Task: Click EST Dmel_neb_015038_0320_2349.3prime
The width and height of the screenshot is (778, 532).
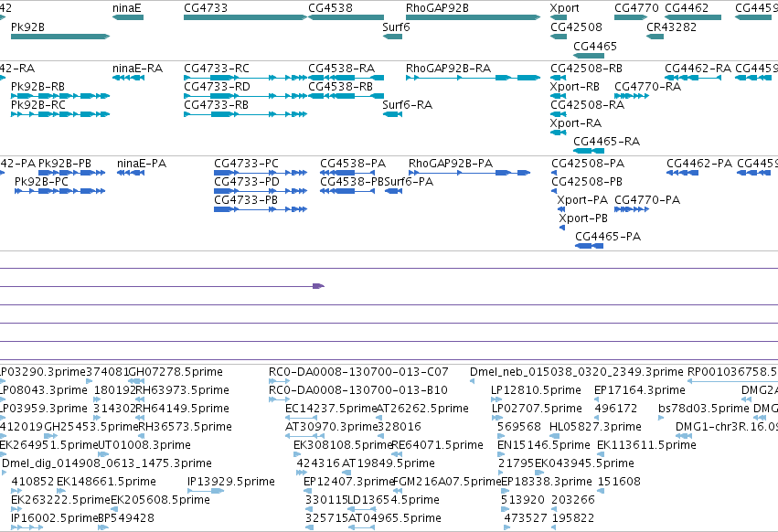Action: click(577, 372)
